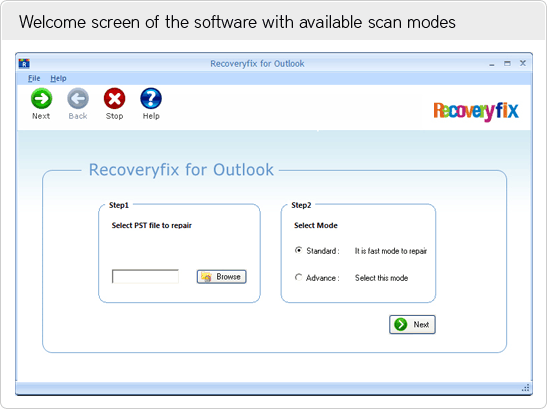The height and width of the screenshot is (409, 547).
Task: Click the blue Help question mark icon
Action: pos(151,99)
